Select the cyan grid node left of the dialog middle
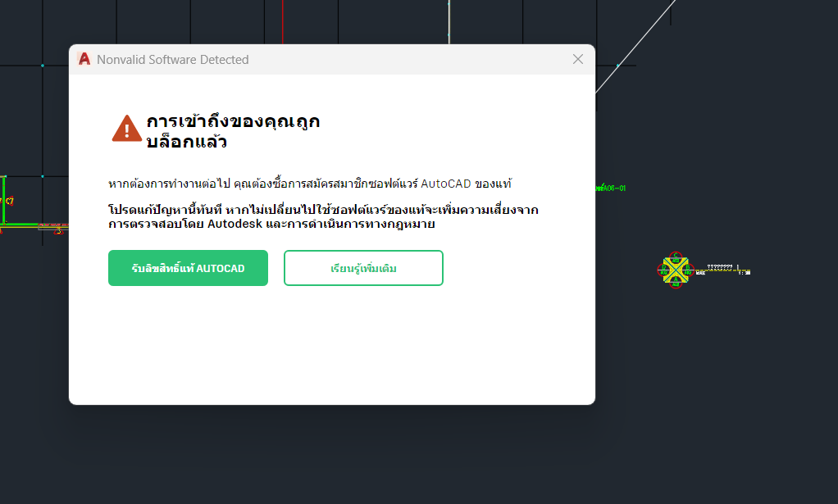This screenshot has width=838, height=504. pos(42,176)
